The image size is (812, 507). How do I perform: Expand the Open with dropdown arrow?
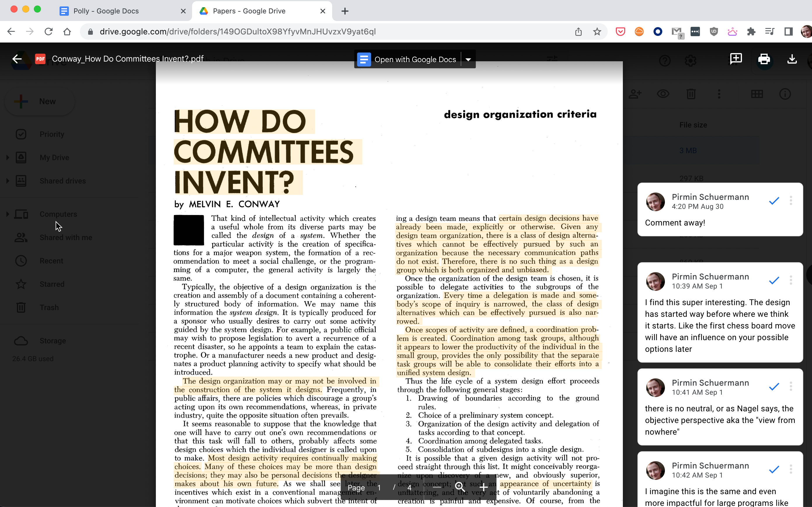tap(468, 59)
